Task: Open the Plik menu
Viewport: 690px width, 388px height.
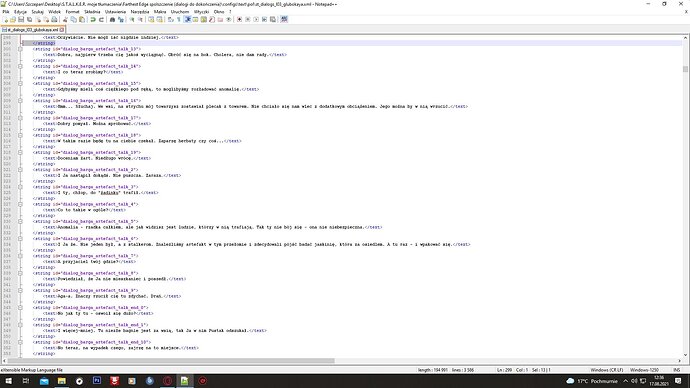Action: (6, 12)
